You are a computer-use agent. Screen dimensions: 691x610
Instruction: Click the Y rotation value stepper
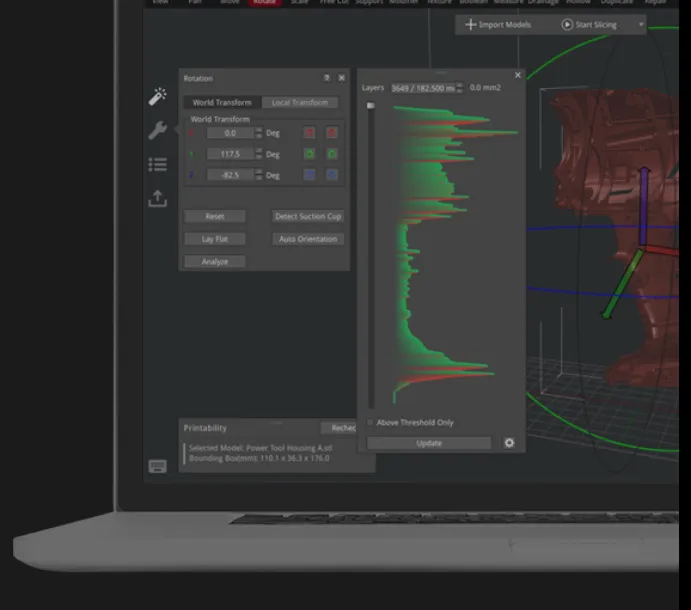pos(259,154)
